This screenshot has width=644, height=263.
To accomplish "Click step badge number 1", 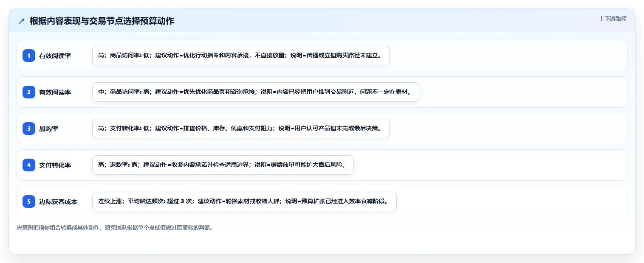I will click(29, 56).
